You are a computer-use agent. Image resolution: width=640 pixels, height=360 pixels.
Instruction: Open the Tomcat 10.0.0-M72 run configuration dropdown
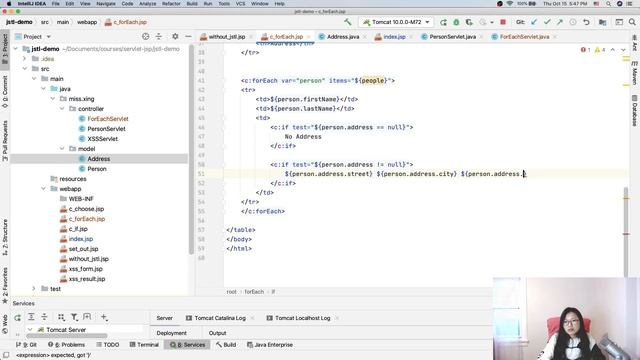[396, 22]
